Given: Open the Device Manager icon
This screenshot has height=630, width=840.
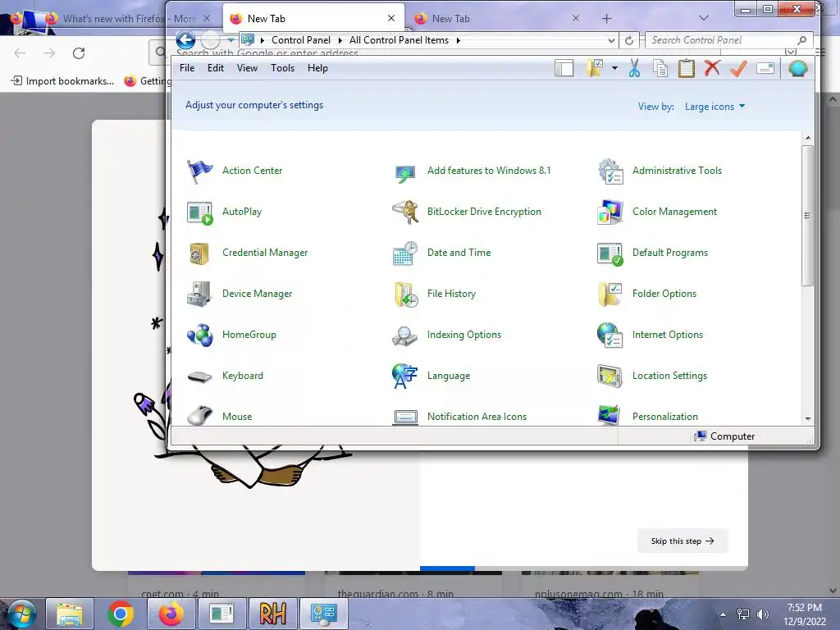Looking at the screenshot, I should pos(199,294).
